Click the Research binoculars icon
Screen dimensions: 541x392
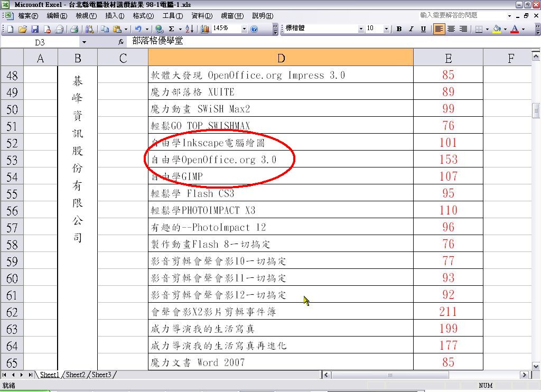tap(89, 29)
